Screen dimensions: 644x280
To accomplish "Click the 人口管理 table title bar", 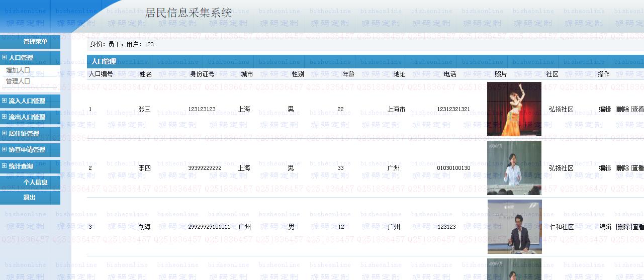I will [365, 61].
